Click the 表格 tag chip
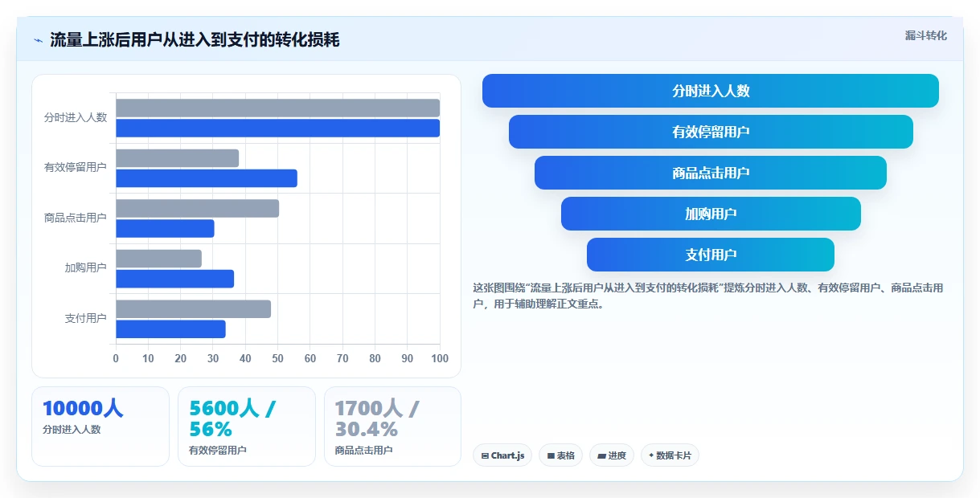 click(560, 455)
